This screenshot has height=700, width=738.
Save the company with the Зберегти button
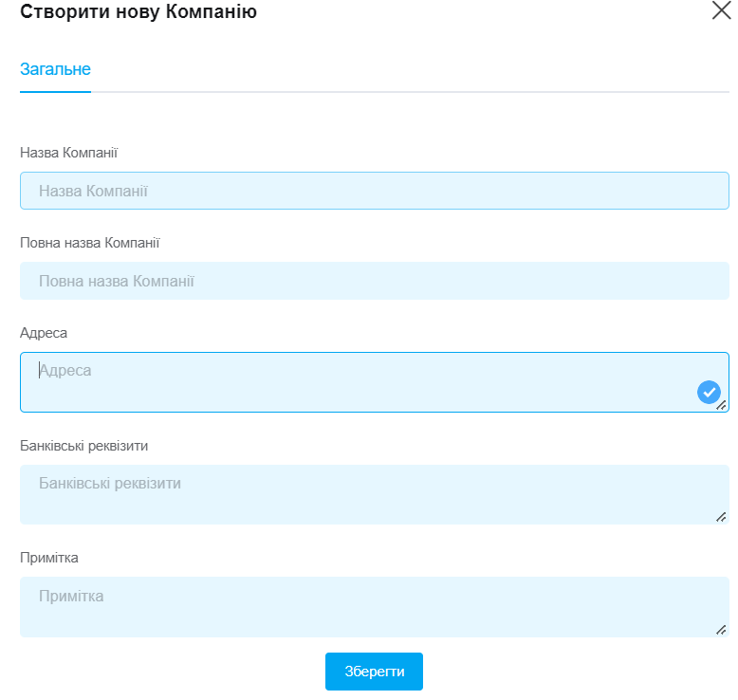374,672
